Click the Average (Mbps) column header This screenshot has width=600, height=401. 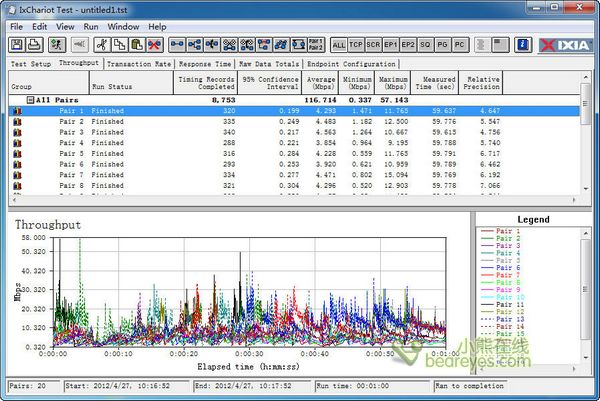(320, 83)
